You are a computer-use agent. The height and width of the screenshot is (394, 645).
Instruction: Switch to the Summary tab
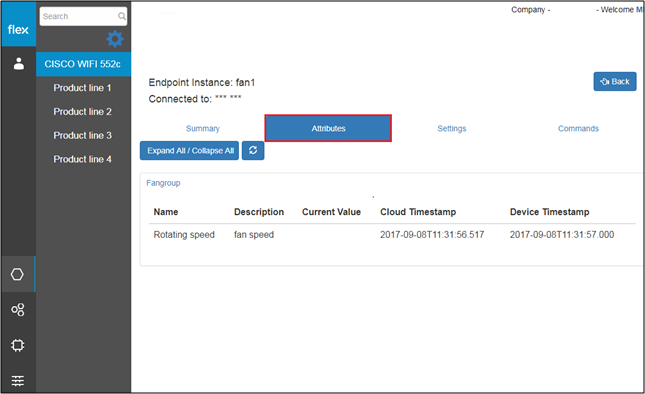[203, 129]
